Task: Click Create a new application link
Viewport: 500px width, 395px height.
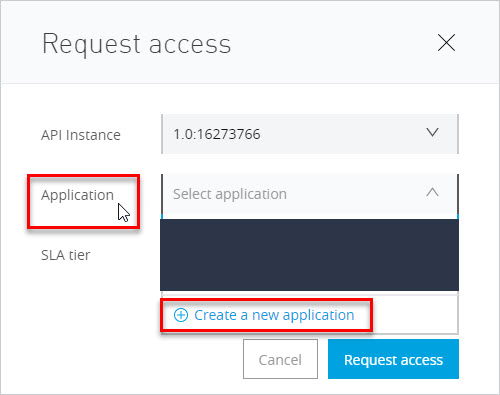Action: click(274, 315)
